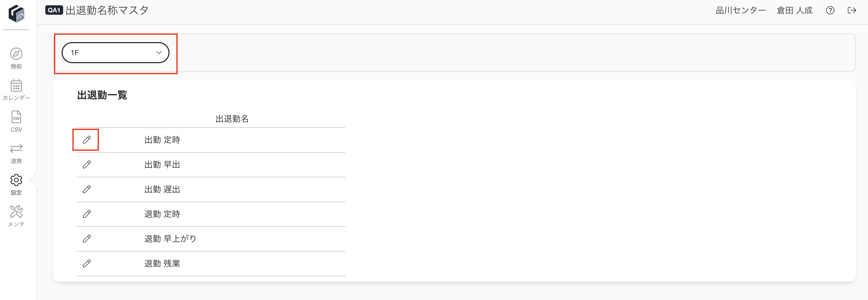
Task: Click the 品川センター label in header
Action: pyautogui.click(x=741, y=11)
